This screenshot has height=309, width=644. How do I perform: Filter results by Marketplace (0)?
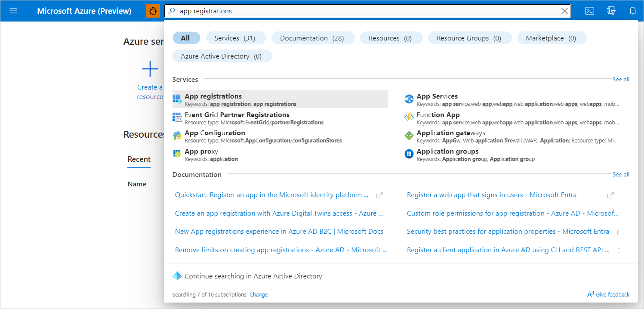coord(552,38)
